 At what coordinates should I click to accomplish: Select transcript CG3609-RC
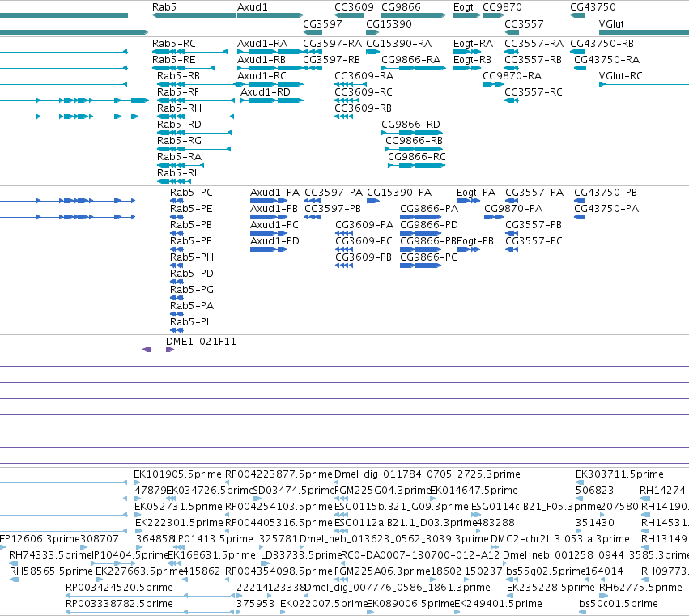[364, 92]
